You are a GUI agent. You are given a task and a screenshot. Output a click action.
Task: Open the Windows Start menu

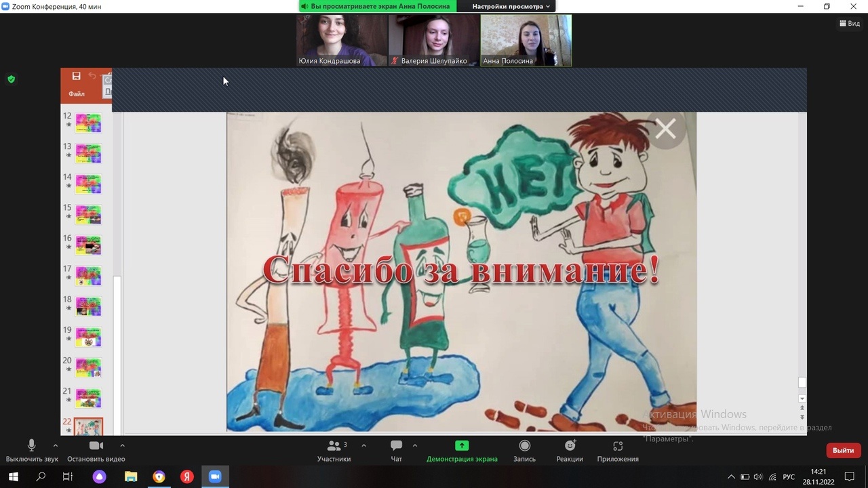click(x=13, y=476)
